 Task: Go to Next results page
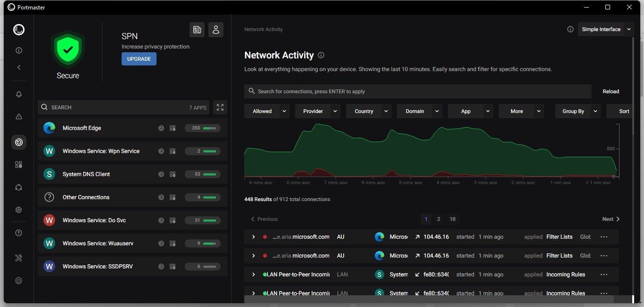pyautogui.click(x=611, y=219)
